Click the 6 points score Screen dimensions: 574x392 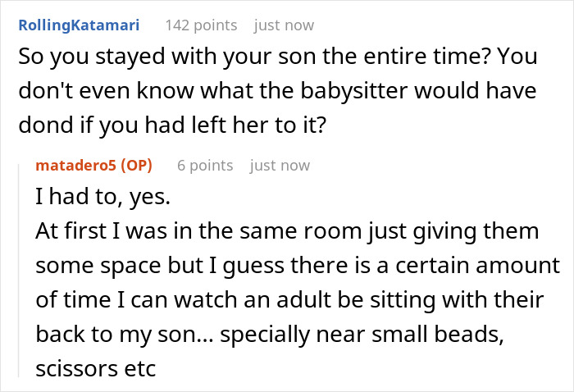tap(205, 166)
